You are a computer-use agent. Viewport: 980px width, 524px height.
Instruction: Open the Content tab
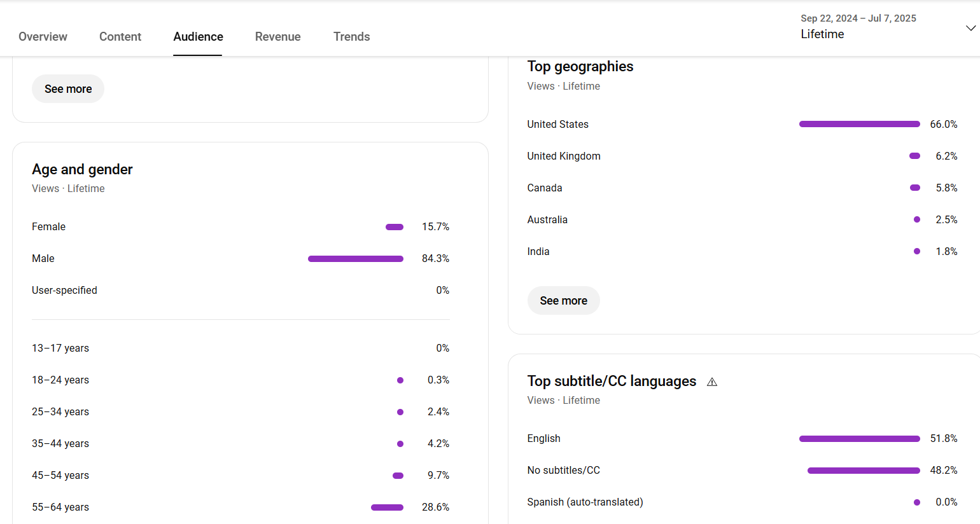click(120, 37)
